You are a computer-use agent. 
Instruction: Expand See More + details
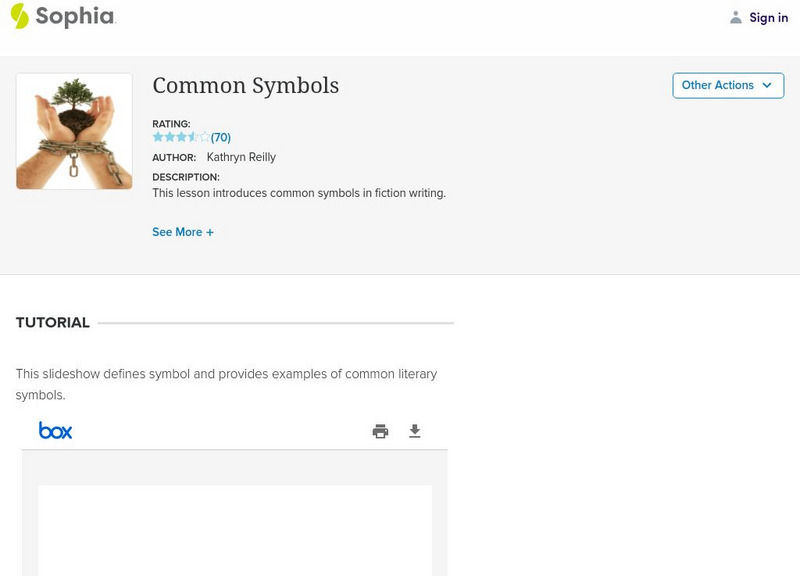click(183, 232)
